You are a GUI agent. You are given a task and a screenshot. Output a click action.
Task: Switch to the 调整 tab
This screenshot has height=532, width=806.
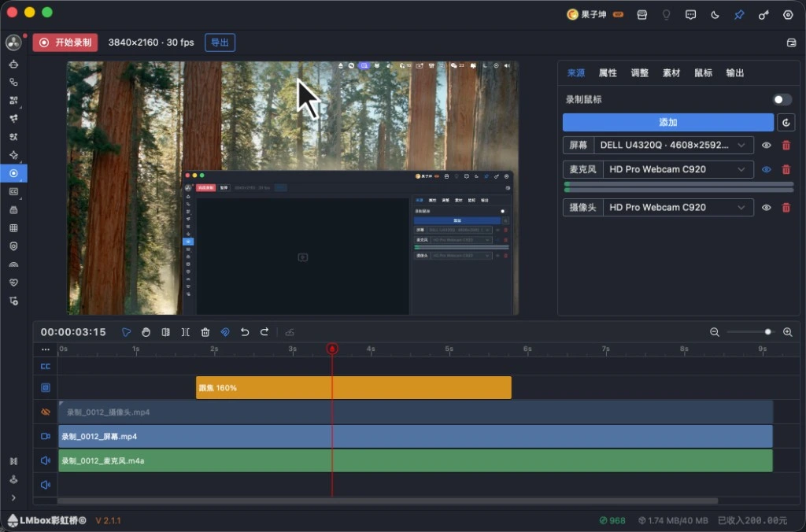[639, 73]
